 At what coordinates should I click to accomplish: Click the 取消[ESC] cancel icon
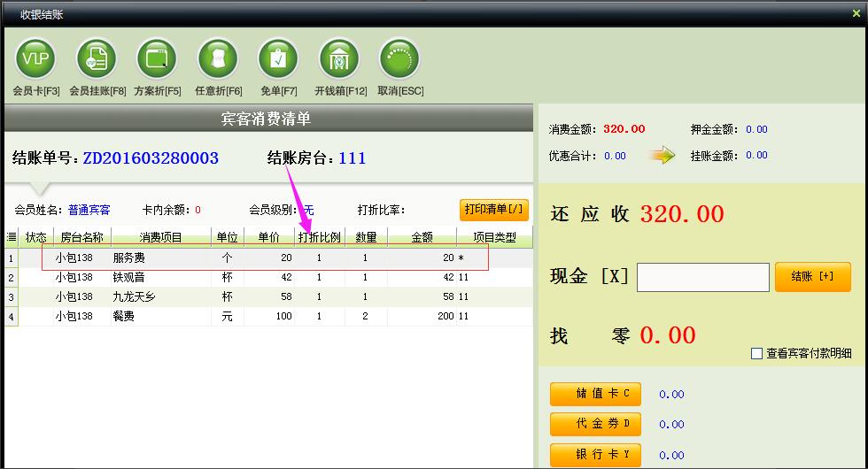coord(399,58)
